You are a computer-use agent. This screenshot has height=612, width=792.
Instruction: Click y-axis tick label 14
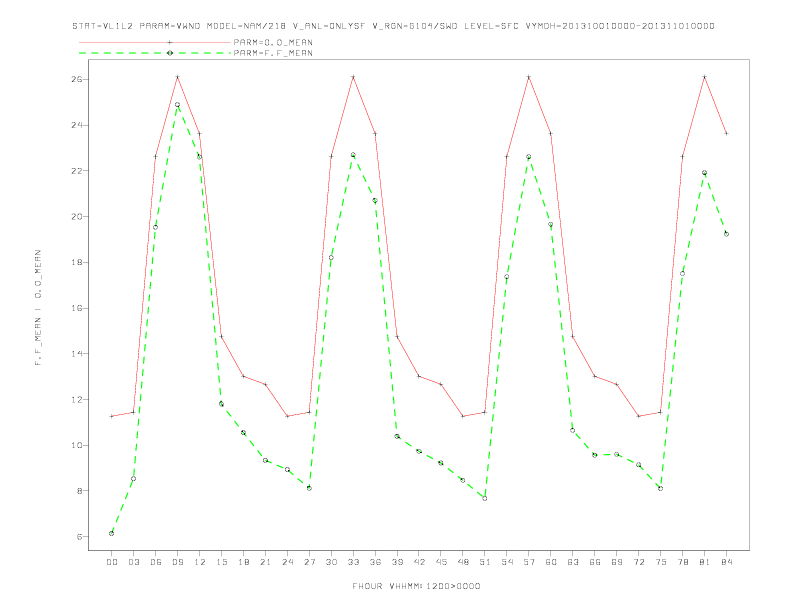(x=76, y=353)
